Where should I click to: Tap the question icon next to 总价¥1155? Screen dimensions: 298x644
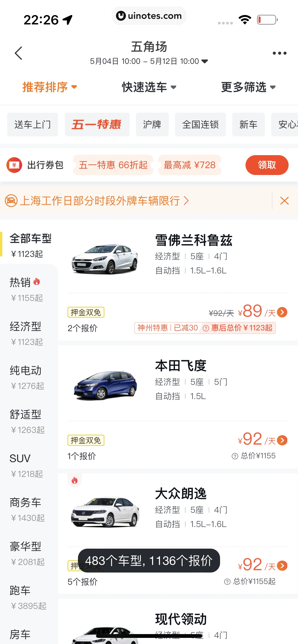235,456
